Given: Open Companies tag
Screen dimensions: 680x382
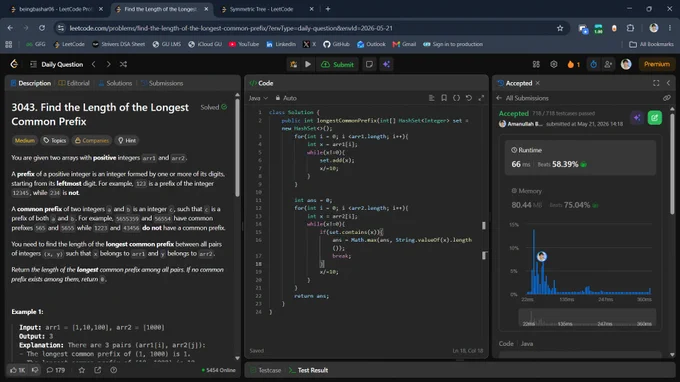Looking at the screenshot, I should 92,140.
